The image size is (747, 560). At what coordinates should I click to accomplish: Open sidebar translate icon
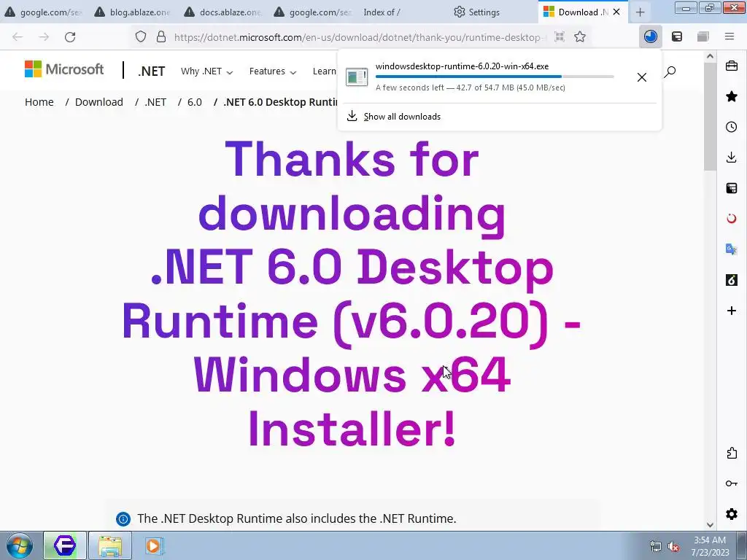pos(731,249)
